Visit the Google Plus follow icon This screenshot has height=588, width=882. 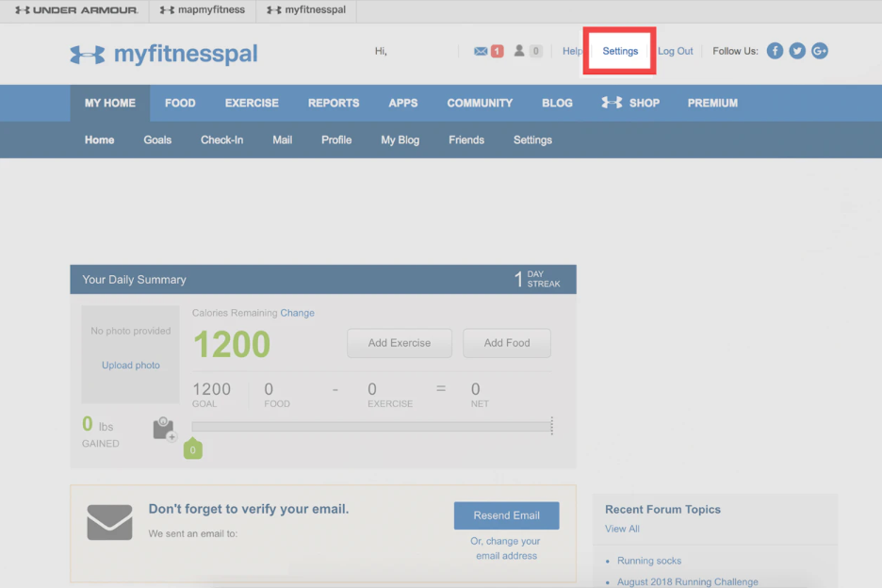[x=820, y=51]
